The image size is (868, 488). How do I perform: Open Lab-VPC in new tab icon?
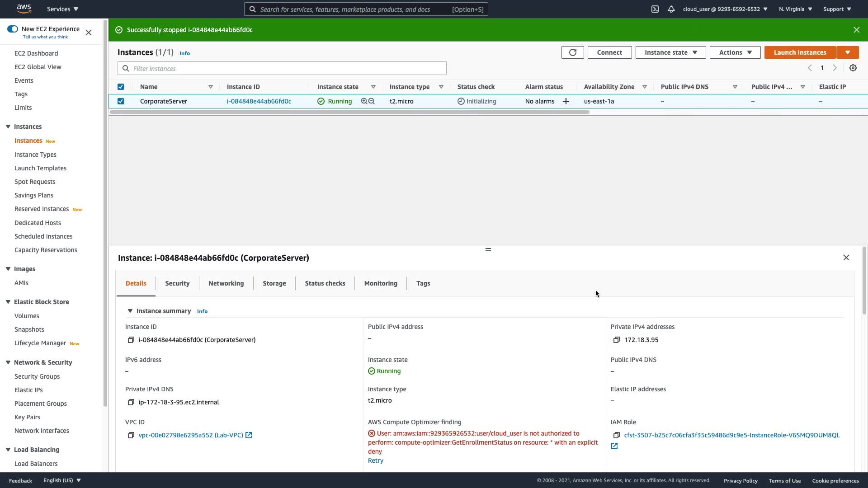(249, 435)
